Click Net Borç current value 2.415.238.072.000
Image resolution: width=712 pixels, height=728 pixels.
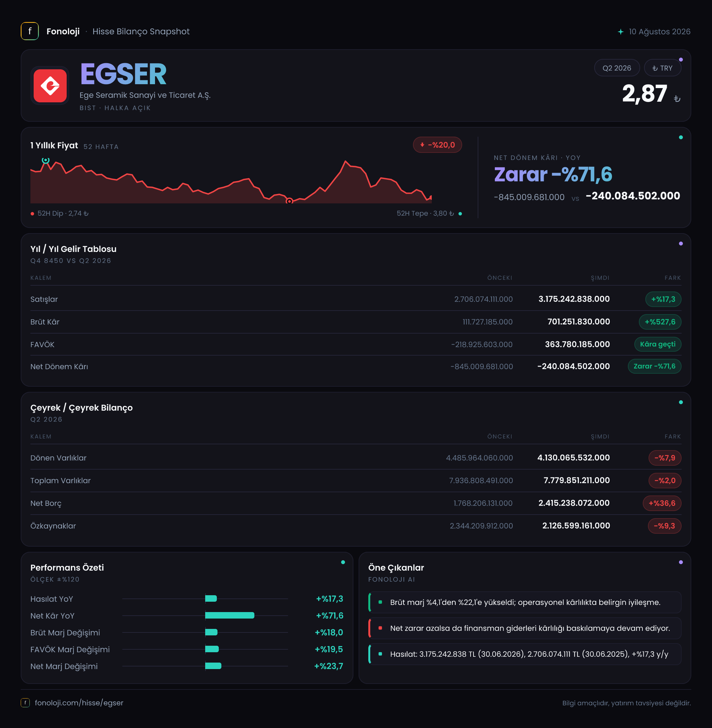pyautogui.click(x=574, y=503)
